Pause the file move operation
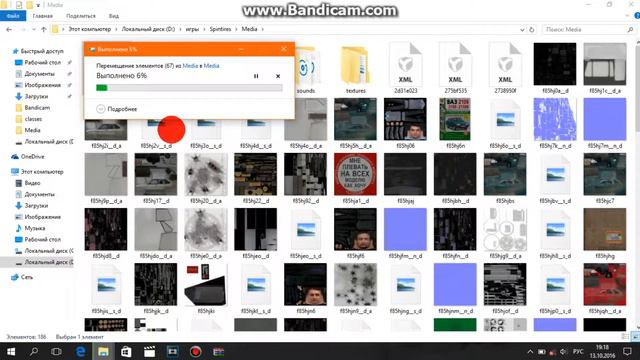 256,76
